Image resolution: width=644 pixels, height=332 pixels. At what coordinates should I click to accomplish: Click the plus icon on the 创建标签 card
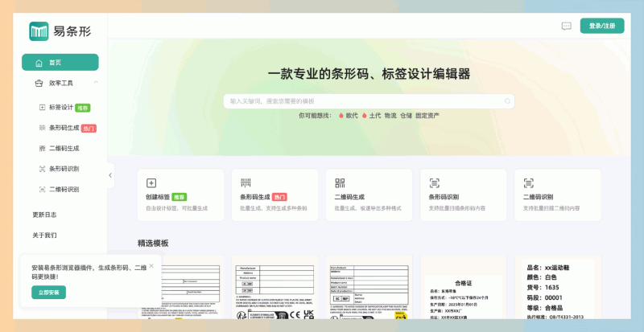pos(151,183)
